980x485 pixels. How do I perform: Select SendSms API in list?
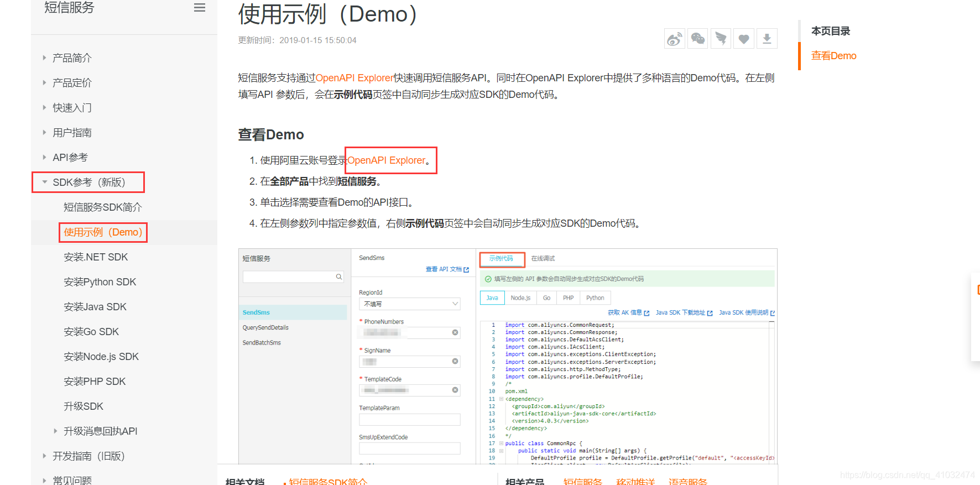[x=293, y=312]
